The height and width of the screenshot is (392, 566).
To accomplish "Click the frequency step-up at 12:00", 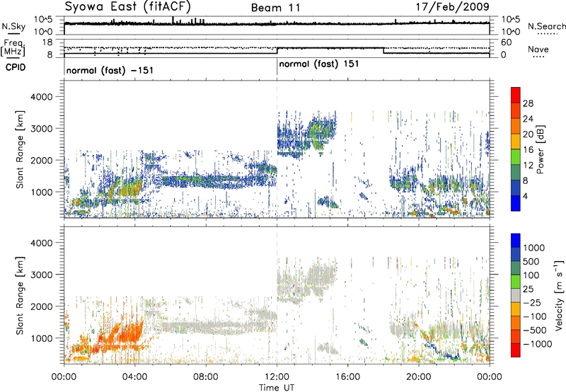I will pyautogui.click(x=277, y=50).
